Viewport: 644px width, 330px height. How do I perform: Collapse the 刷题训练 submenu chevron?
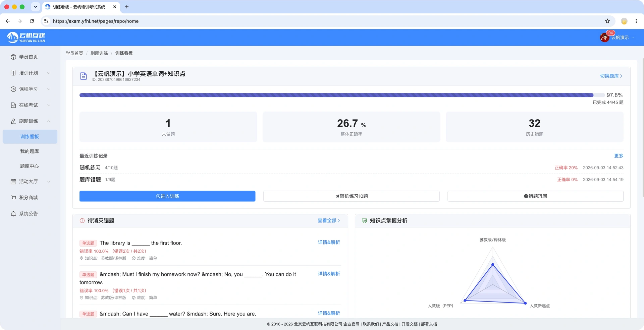[49, 121]
